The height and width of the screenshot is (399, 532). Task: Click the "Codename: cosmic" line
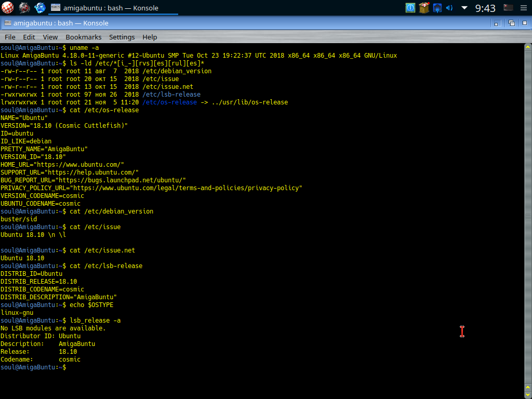41,360
